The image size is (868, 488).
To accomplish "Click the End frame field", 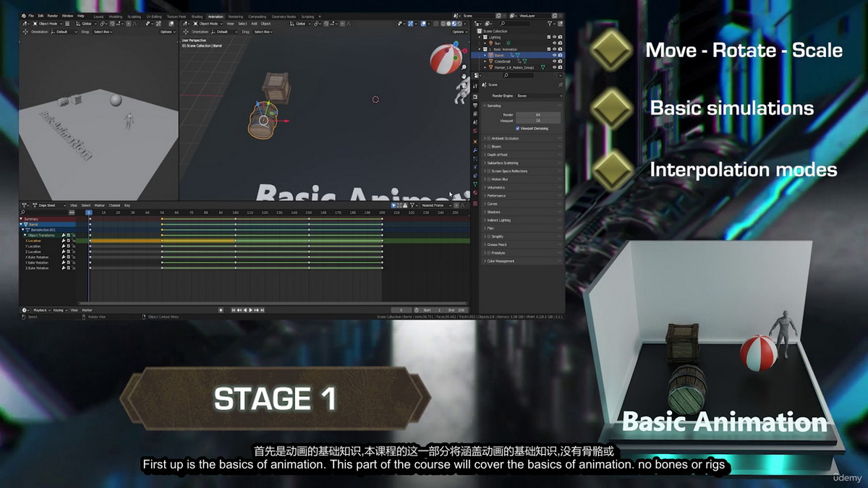I will pyautogui.click(x=455, y=310).
